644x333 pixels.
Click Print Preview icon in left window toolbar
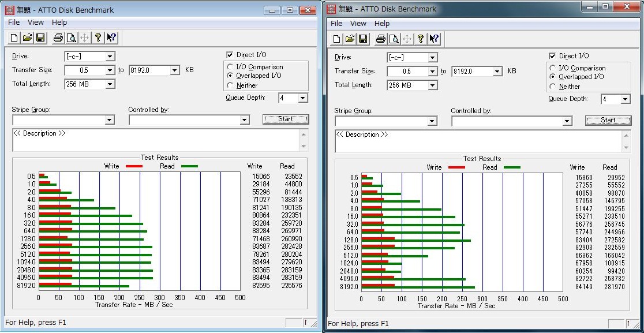point(71,38)
